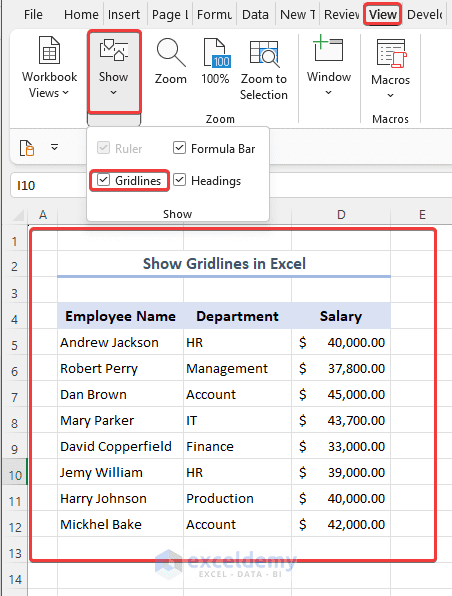Select the 33,000.00 salary cell
This screenshot has width=452, height=596.
[x=341, y=446]
